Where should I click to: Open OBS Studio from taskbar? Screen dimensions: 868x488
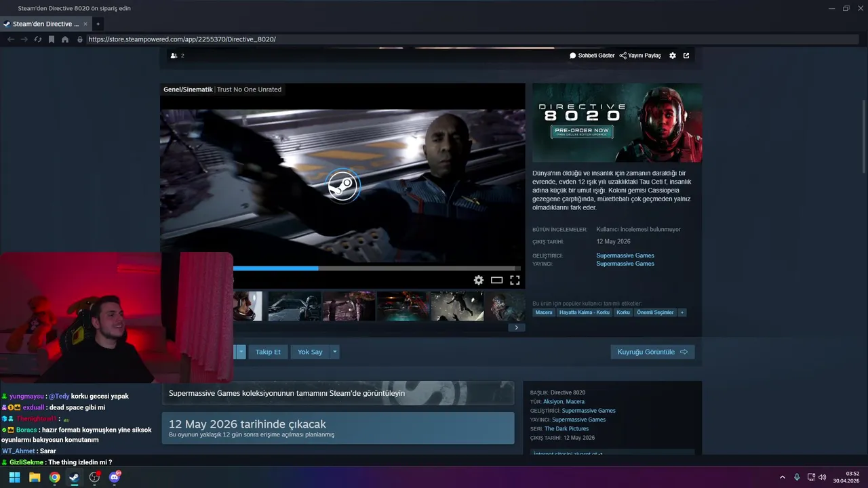pos(94,477)
